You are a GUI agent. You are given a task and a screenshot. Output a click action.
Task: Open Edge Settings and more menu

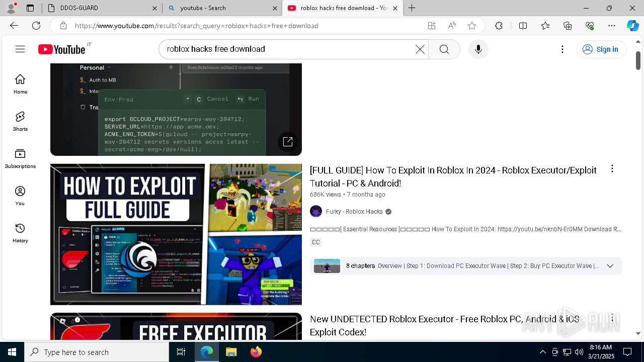[612, 26]
